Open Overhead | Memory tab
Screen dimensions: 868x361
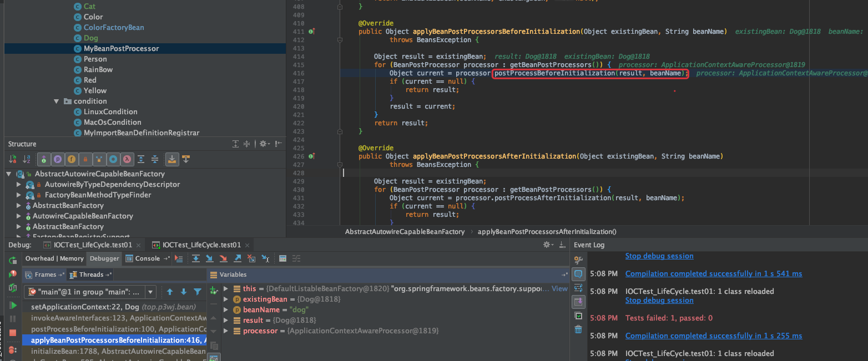(x=54, y=258)
